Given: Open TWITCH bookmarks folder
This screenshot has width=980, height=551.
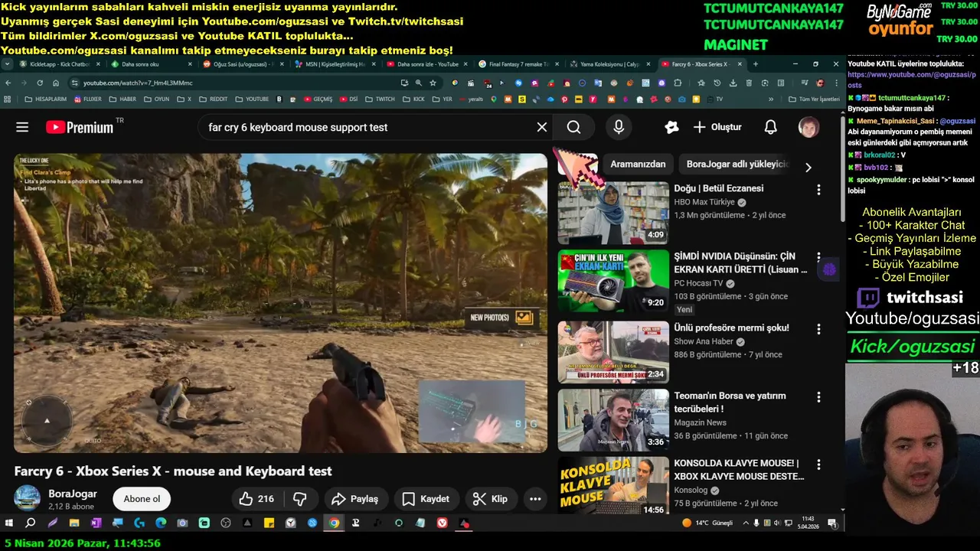Looking at the screenshot, I should 380,99.
